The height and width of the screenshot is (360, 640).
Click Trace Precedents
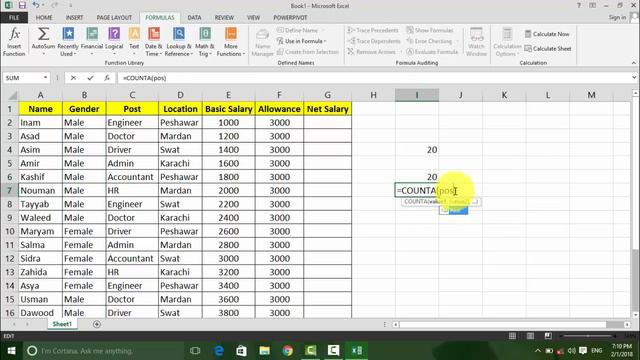[x=373, y=30]
